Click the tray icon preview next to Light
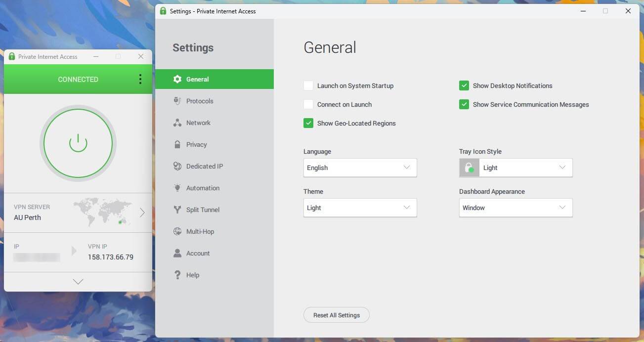 (469, 168)
